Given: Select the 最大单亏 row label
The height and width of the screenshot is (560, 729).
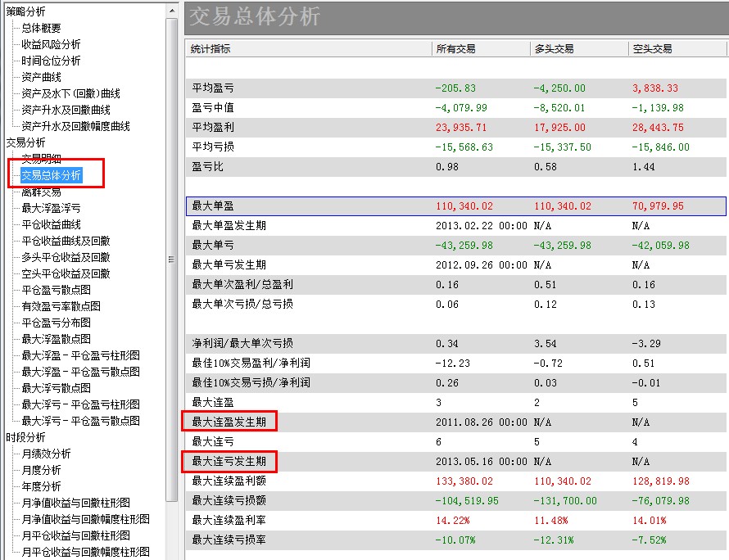Looking at the screenshot, I should 213,245.
